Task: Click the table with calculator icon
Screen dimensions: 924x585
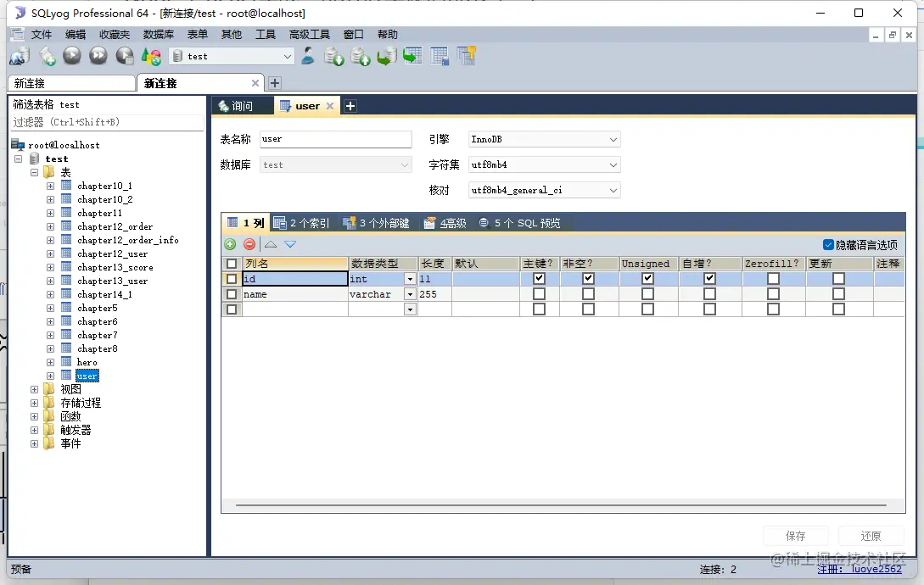Action: [440, 56]
